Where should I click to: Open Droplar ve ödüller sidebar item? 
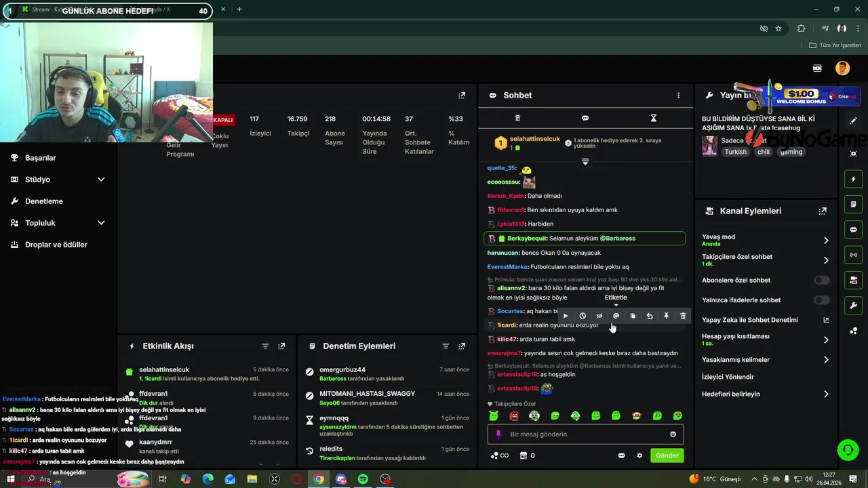click(x=58, y=245)
